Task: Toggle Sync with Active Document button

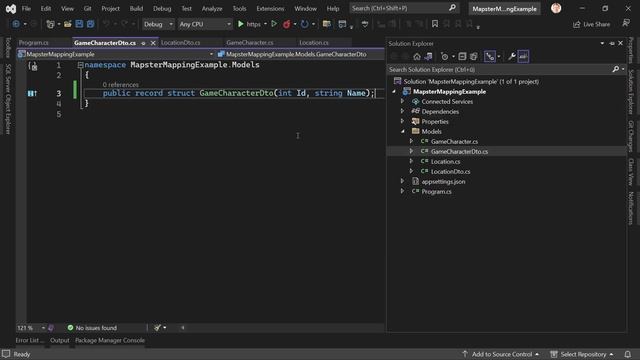Action: 490,57
